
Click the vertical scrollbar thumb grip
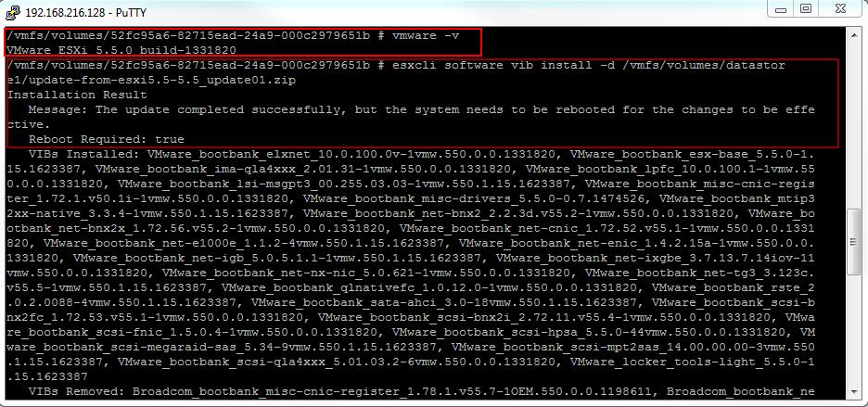(x=854, y=243)
